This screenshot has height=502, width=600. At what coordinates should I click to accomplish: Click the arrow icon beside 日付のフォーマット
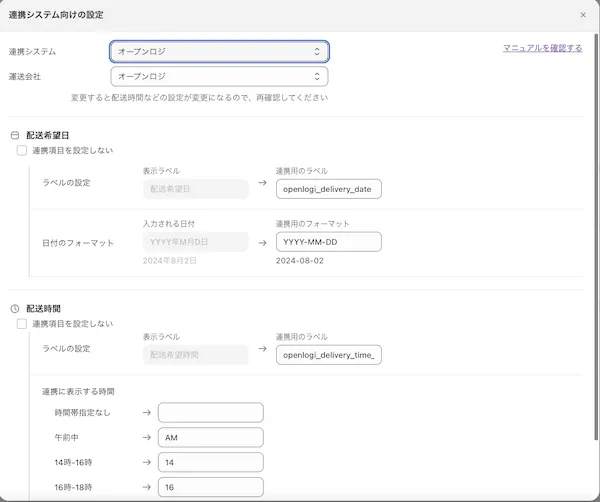pos(262,242)
